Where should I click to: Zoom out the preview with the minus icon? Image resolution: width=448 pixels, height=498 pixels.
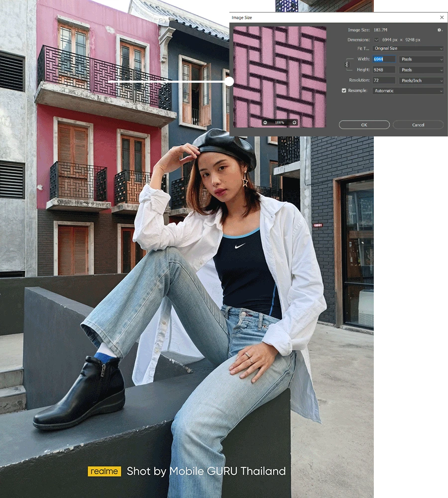[265, 123]
